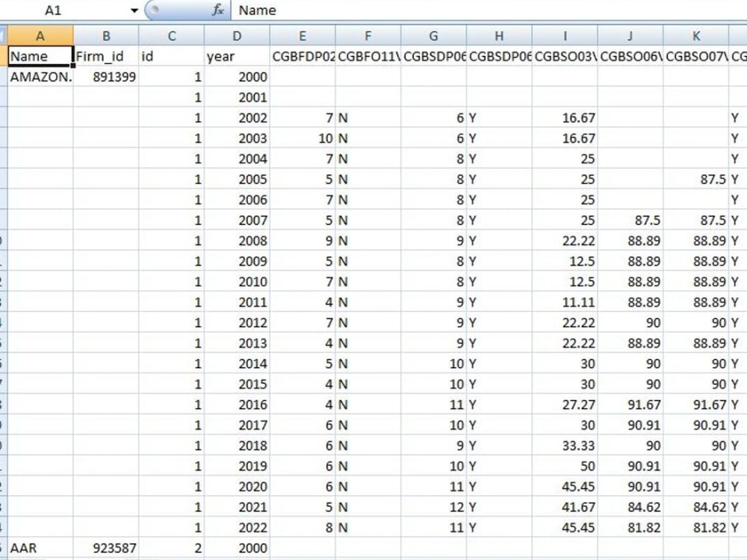Screen dimensions: 747x560
Task: Click the year 2011 cell
Action: tap(238, 302)
